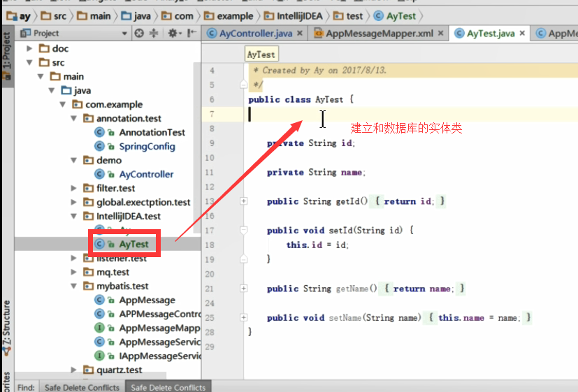Viewport: 578px width, 392px height.
Task: Expand the doc folder
Action: point(29,48)
